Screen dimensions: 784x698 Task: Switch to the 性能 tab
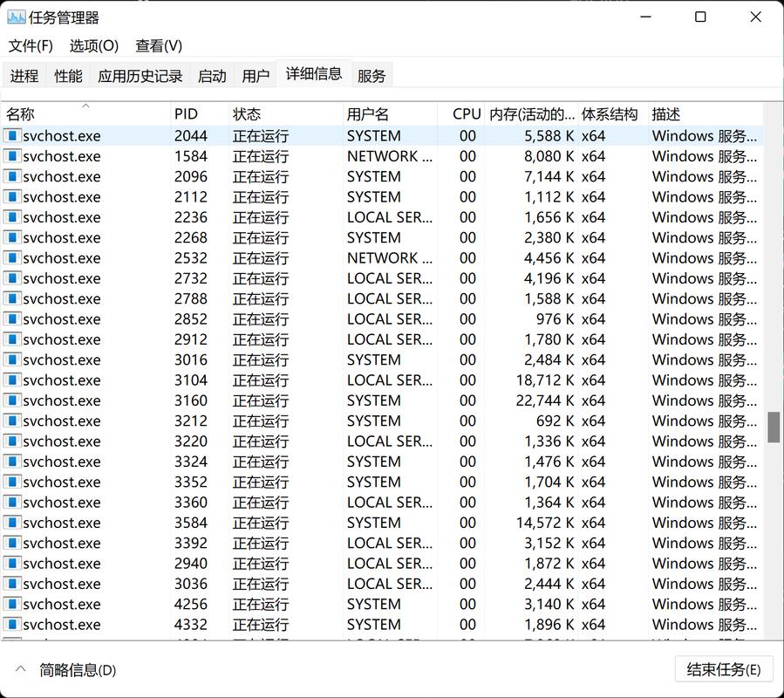67,75
